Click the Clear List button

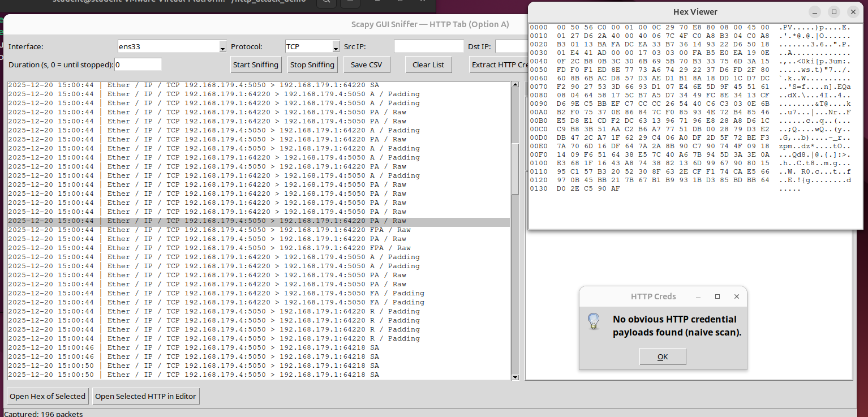point(428,65)
